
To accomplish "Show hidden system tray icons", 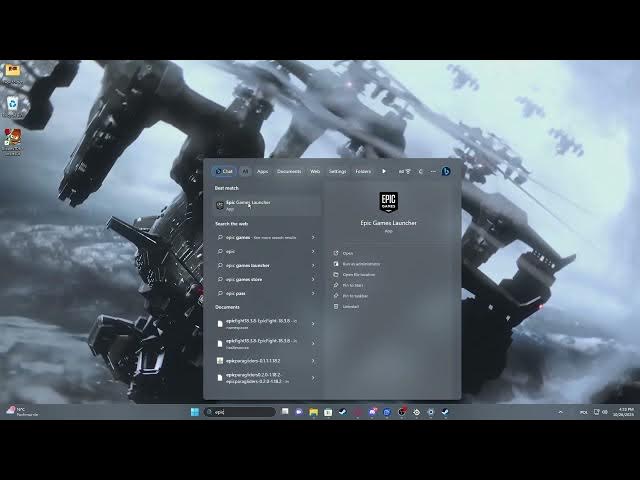I will [x=560, y=412].
